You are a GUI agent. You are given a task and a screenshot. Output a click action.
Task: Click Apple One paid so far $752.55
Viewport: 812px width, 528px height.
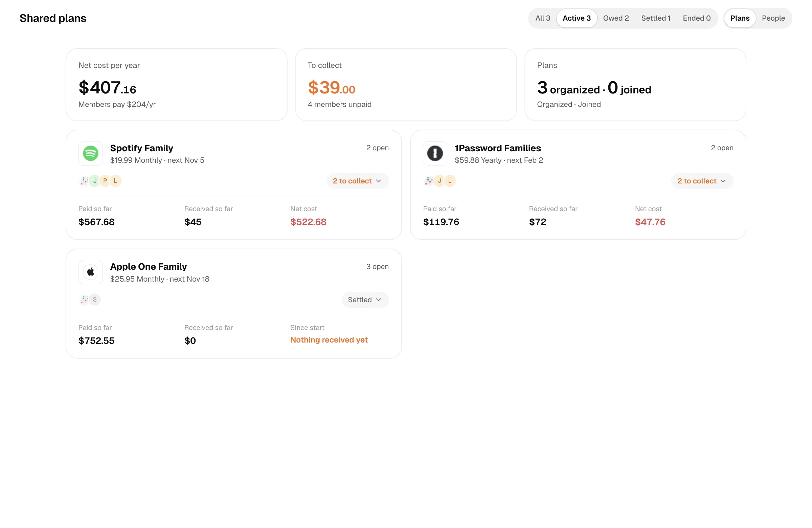pyautogui.click(x=96, y=340)
